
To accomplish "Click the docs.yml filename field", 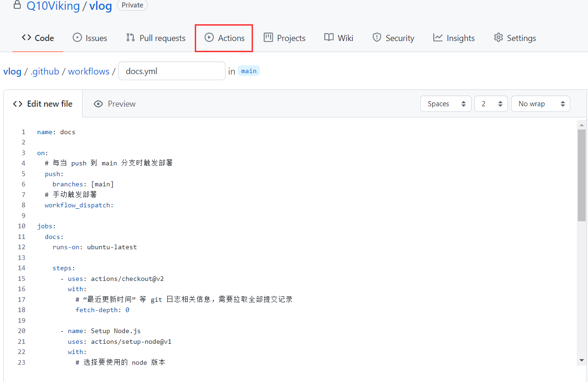I will tap(171, 71).
